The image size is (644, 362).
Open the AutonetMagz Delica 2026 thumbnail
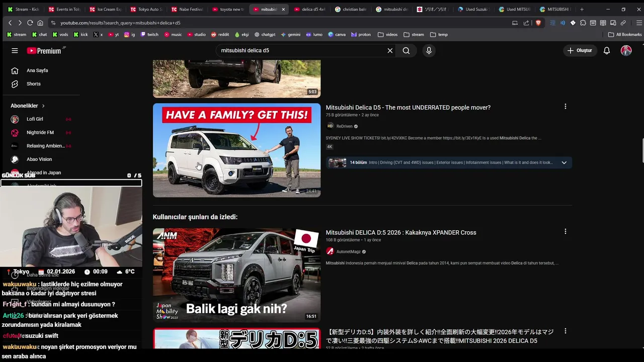pos(236,275)
